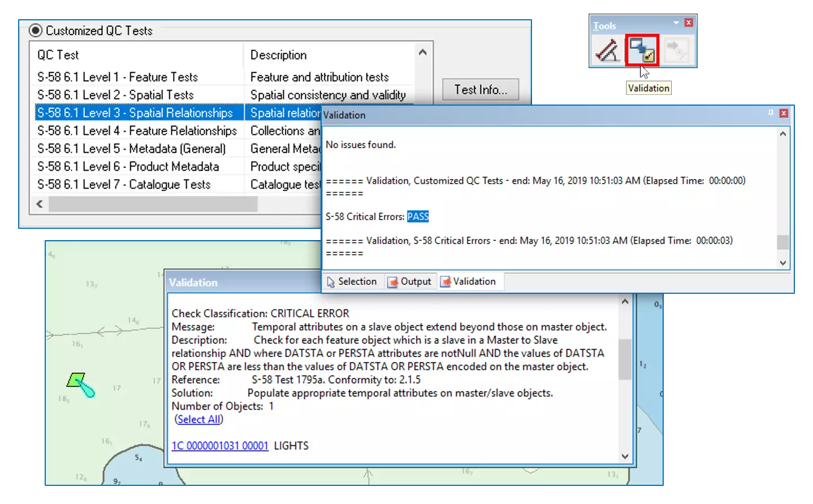
Task: Select S-58 6.1 Level 4 - Feature Relationships test
Action: click(136, 131)
